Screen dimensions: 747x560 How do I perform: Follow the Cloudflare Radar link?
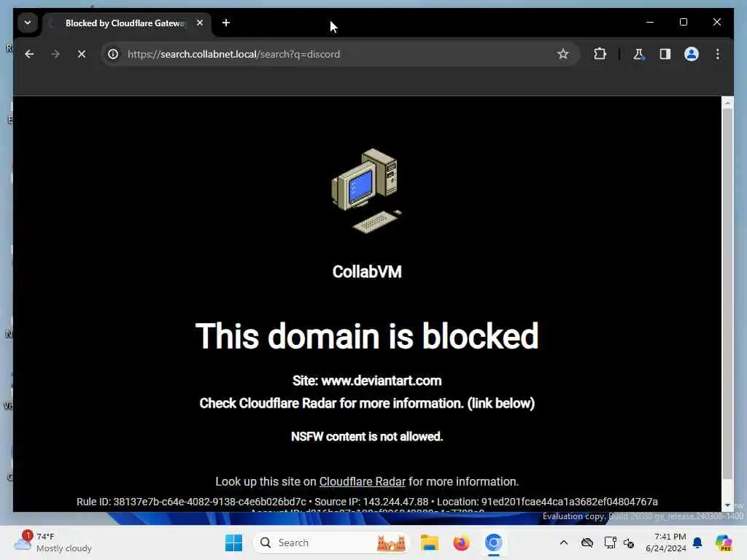[x=362, y=481]
